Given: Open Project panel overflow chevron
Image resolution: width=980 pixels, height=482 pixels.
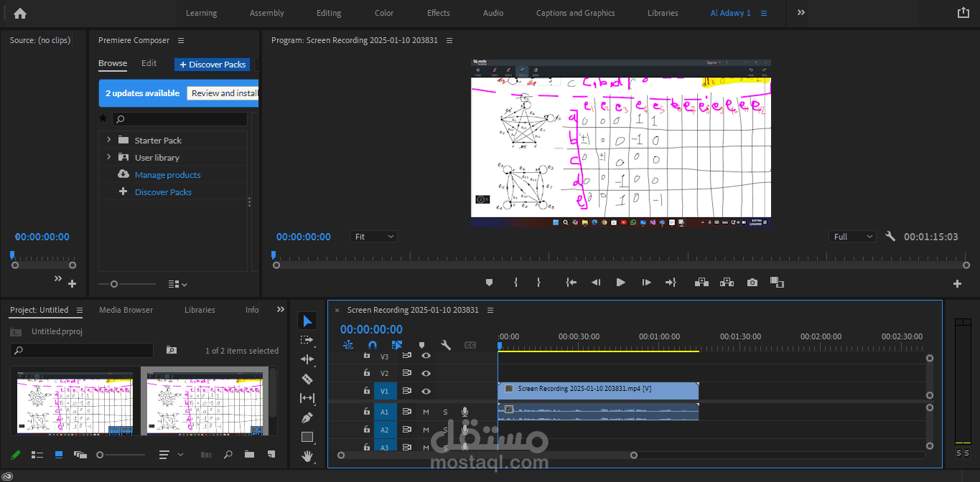Looking at the screenshot, I should pyautogui.click(x=281, y=310).
